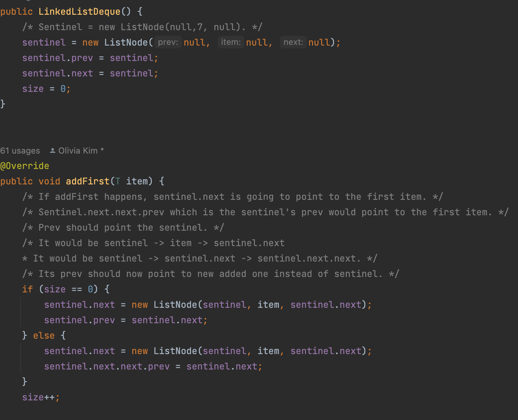Click the LinkedListDeque constructor name
This screenshot has width=518, height=420.
pos(79,12)
